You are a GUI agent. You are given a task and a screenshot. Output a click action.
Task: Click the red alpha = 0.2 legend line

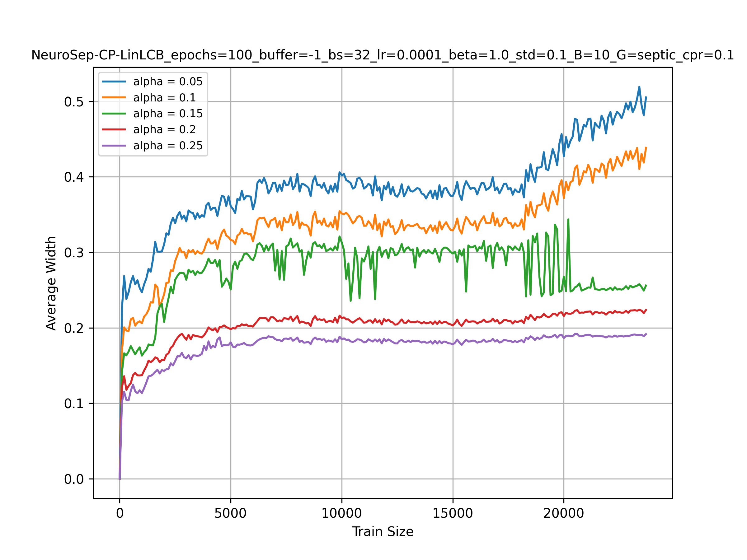(114, 129)
